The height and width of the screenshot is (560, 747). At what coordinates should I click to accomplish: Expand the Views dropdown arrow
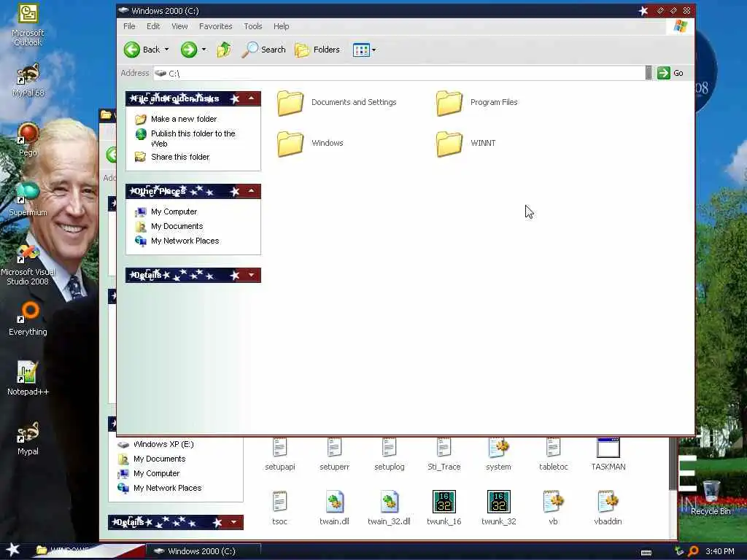pos(374,50)
